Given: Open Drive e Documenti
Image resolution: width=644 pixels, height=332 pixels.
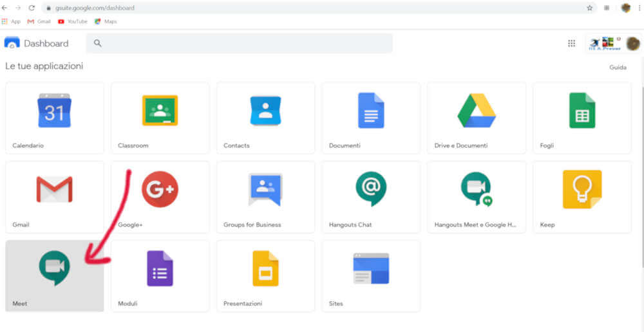Looking at the screenshot, I should [477, 111].
